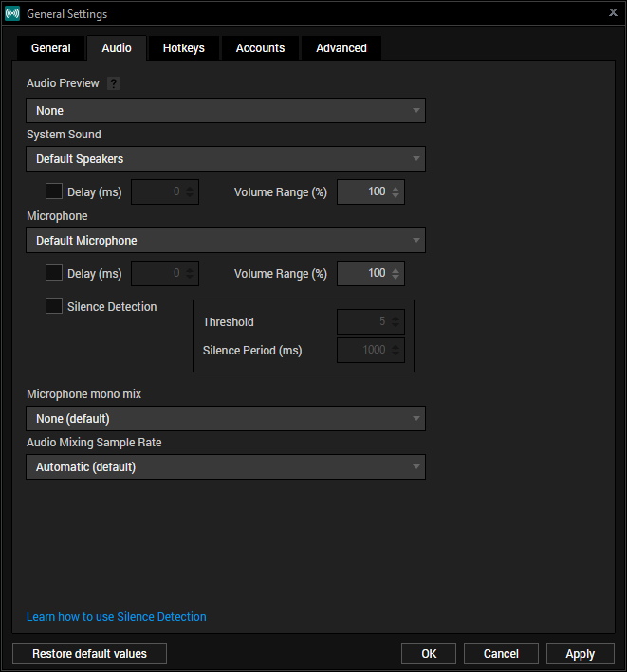Viewport: 627px width, 672px height.
Task: Increase System Sound Volume Range with up arrow
Action: [396, 189]
